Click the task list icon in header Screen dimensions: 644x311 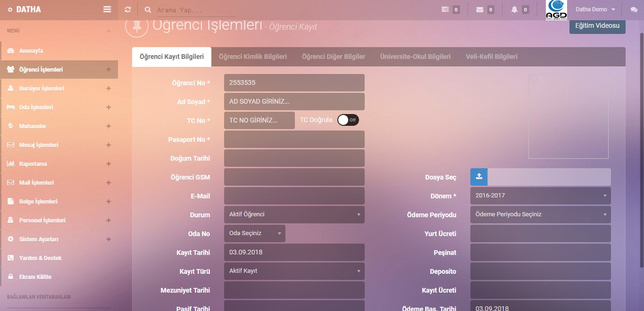(445, 9)
